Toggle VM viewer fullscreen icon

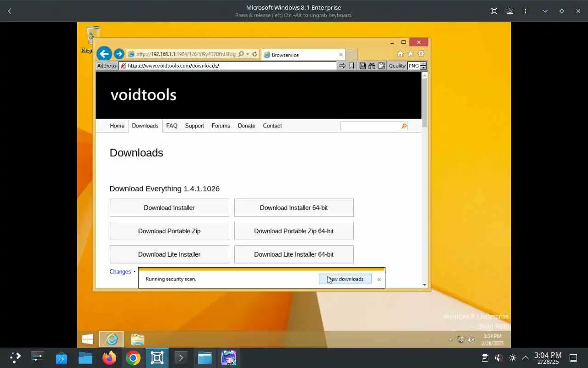pos(494,11)
